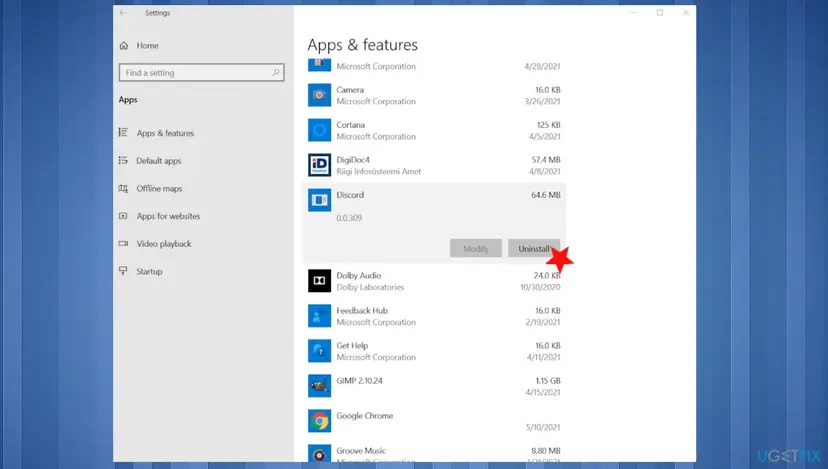
Task: Click the Startup icon in sidebar
Action: [123, 271]
